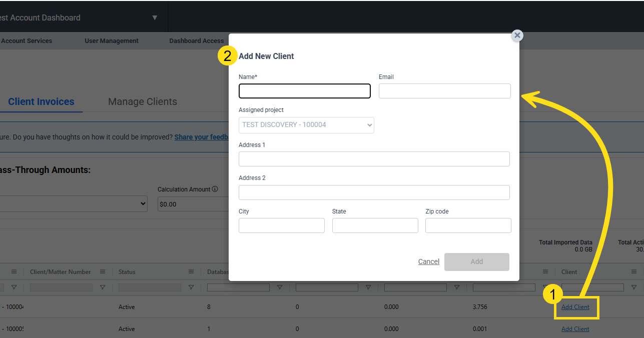The height and width of the screenshot is (338, 644).
Task: Click the Calculation Amount info icon
Action: pos(215,189)
